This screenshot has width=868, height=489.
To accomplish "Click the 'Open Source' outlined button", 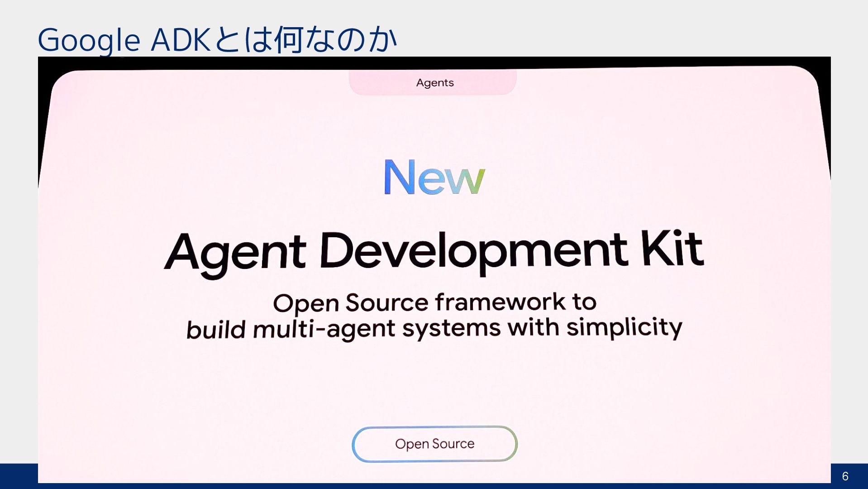I will (434, 444).
